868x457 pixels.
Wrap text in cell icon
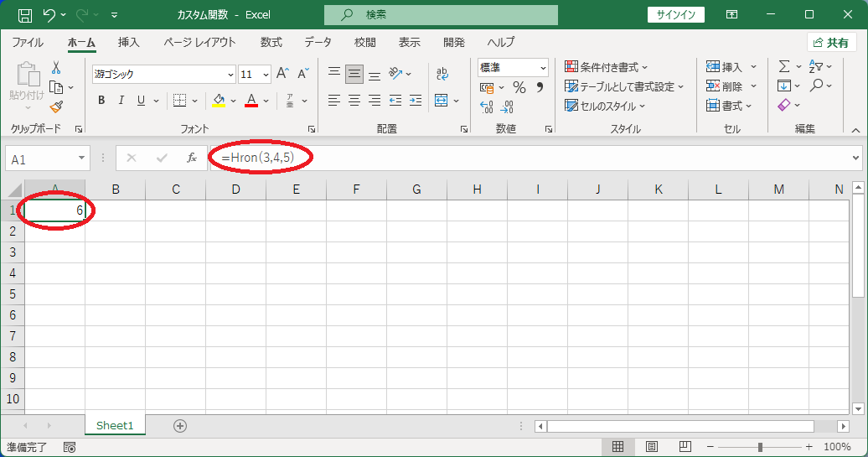442,73
